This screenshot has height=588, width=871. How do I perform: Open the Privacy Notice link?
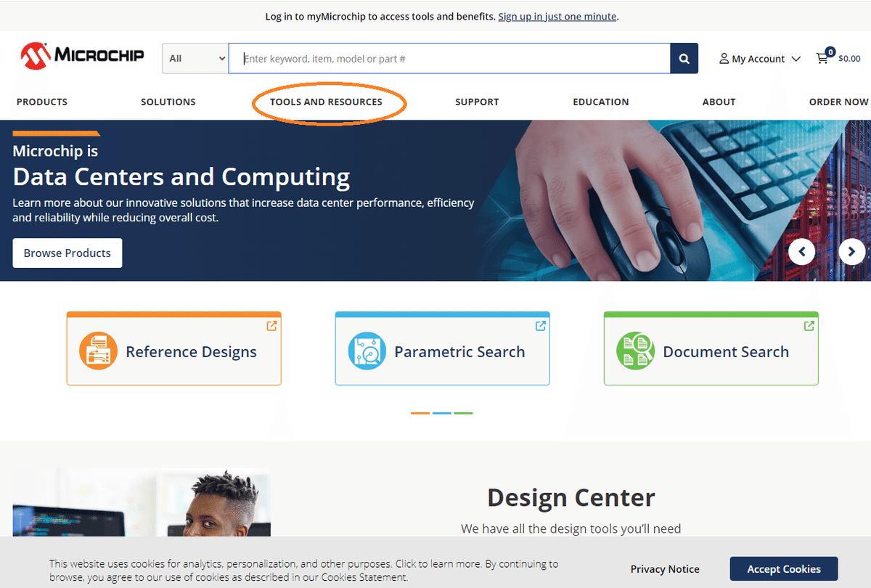(665, 569)
